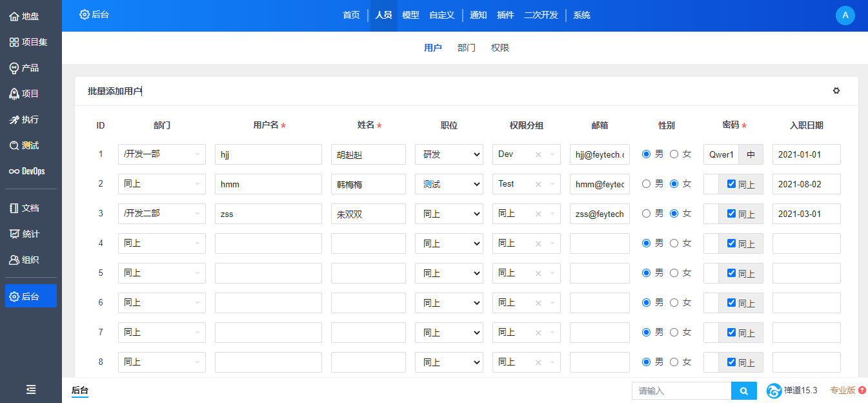Viewport: 868px width, 403px height.
Task: Uncheck password 同上 checkbox in row 3
Action: coord(731,213)
